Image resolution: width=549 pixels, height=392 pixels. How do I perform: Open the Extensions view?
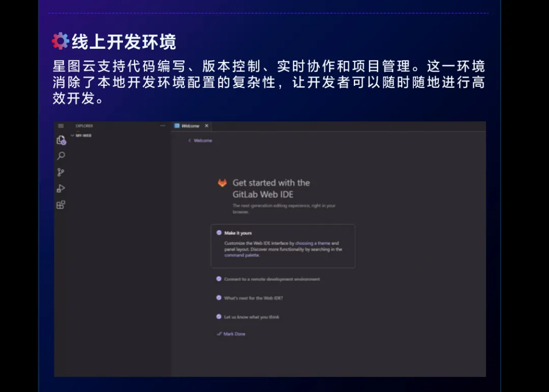click(61, 205)
